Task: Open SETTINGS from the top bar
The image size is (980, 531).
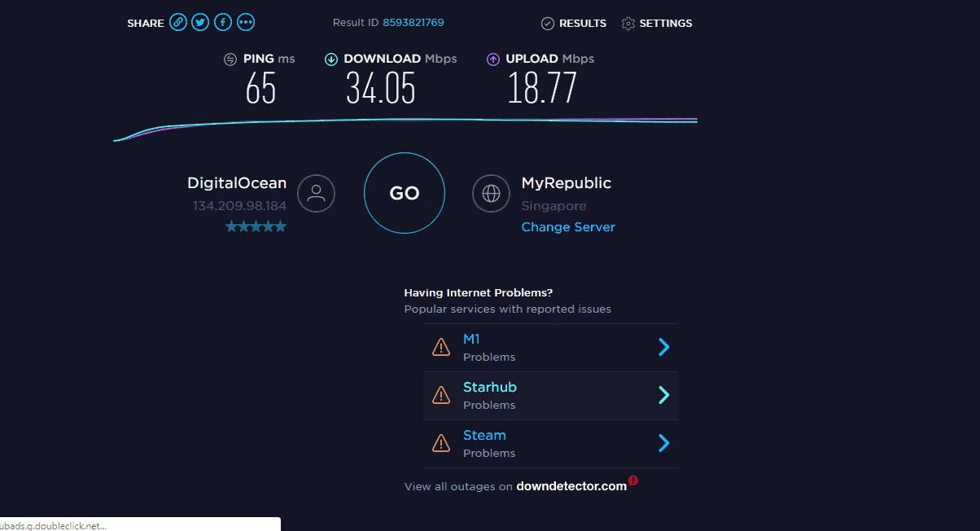Action: (x=657, y=24)
